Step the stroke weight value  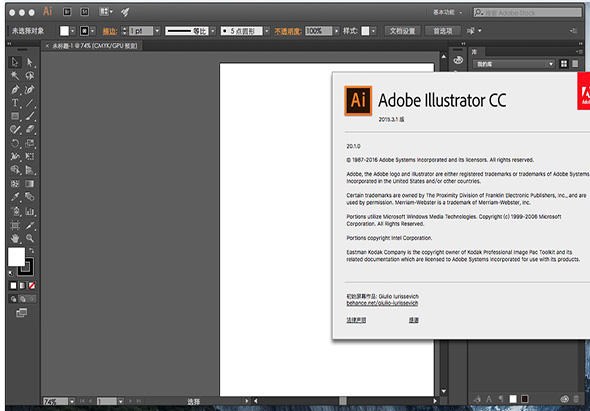[125, 31]
